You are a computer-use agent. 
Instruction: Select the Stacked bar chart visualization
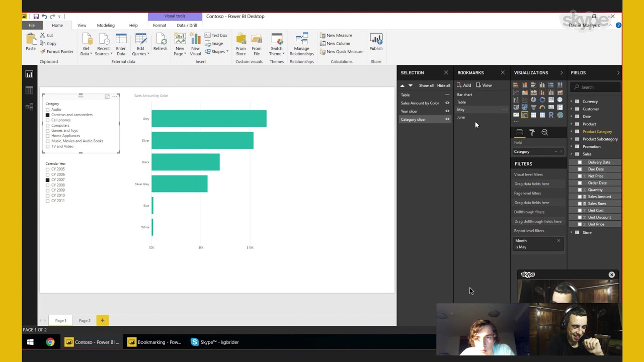[516, 85]
